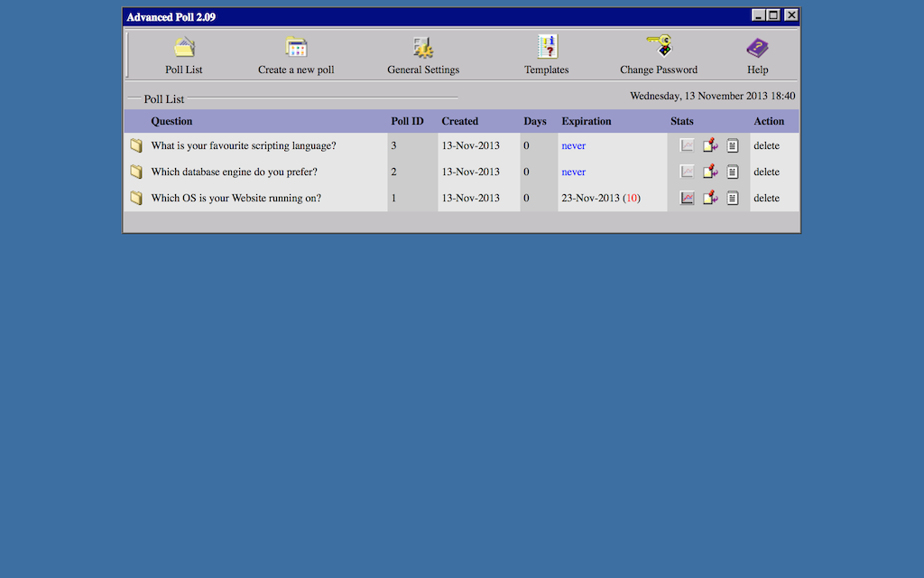Edit the Website OS poll via its edit icon
Screen dimensions: 924x578
[709, 198]
